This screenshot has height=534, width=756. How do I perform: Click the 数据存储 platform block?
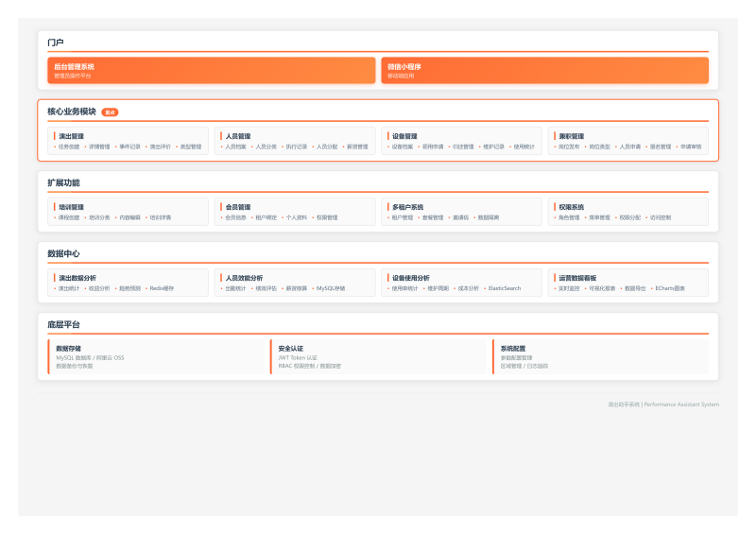click(156, 357)
